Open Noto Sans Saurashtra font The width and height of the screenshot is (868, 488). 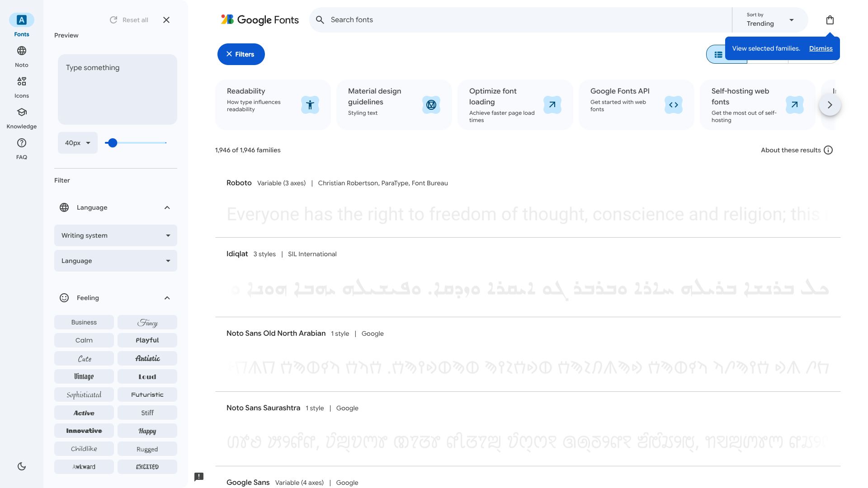pyautogui.click(x=263, y=408)
